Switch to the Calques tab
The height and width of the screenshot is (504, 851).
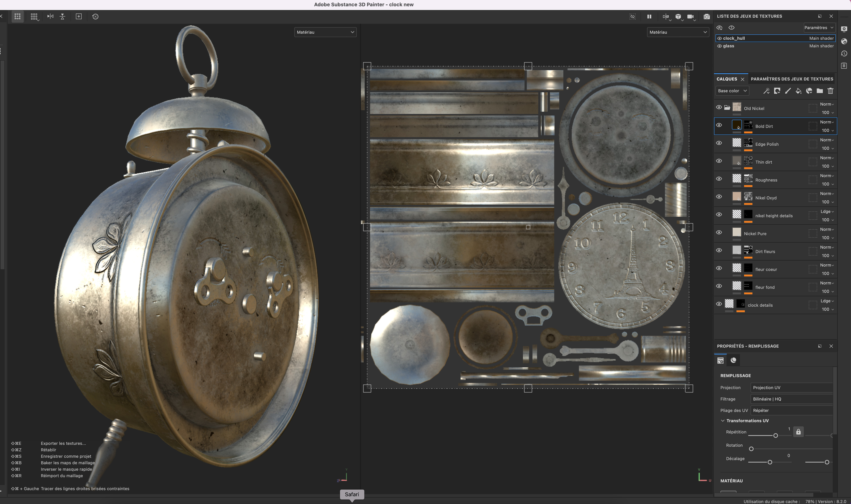[727, 79]
